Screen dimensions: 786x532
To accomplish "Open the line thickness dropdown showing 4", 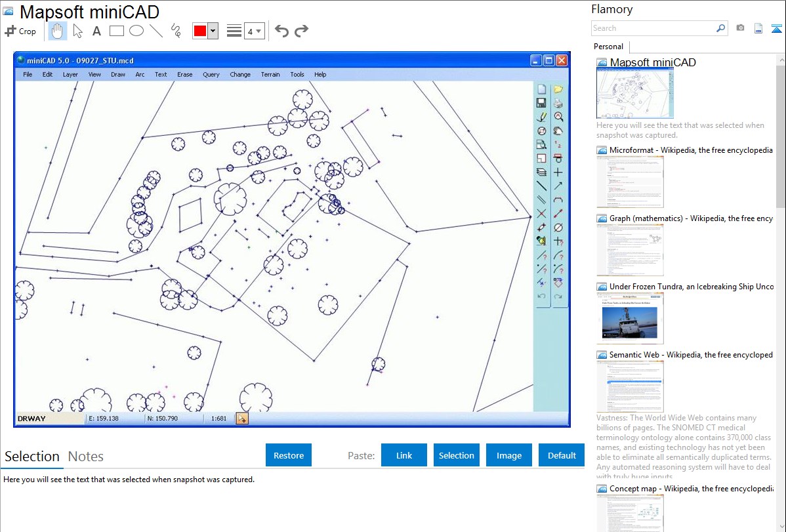I will 254,31.
